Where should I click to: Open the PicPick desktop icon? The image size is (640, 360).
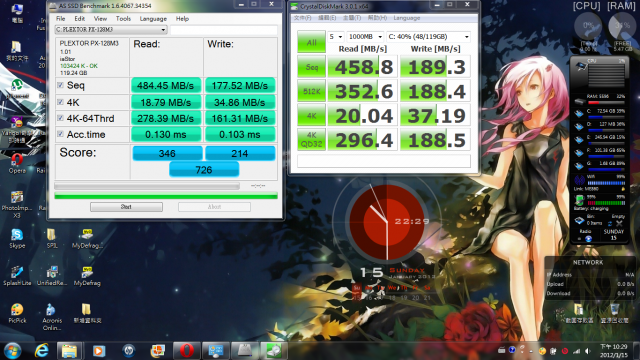click(x=17, y=313)
